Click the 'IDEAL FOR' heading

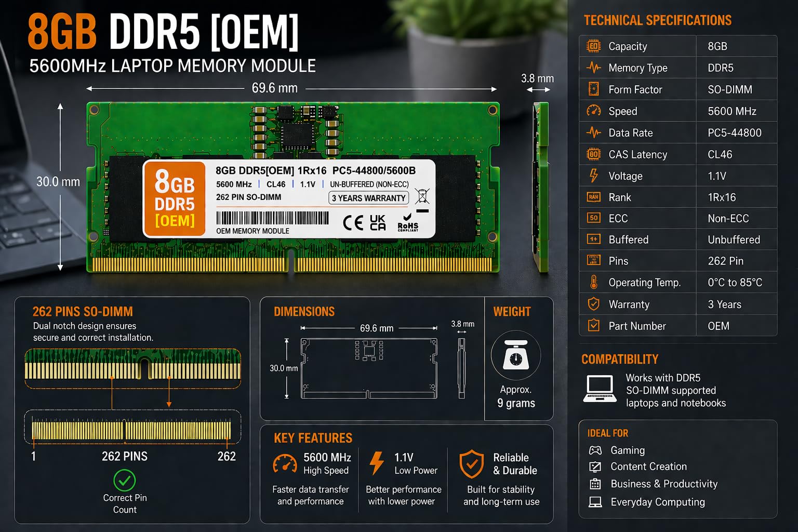pyautogui.click(x=607, y=433)
